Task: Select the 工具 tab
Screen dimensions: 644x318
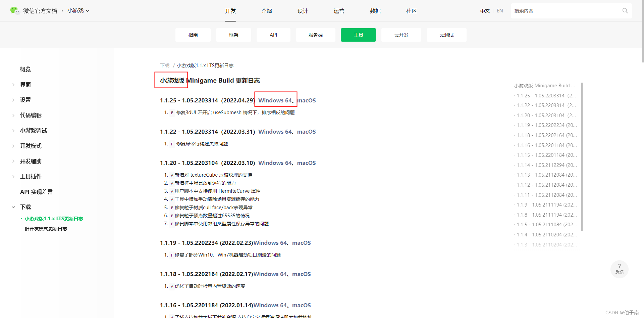Action: point(358,35)
